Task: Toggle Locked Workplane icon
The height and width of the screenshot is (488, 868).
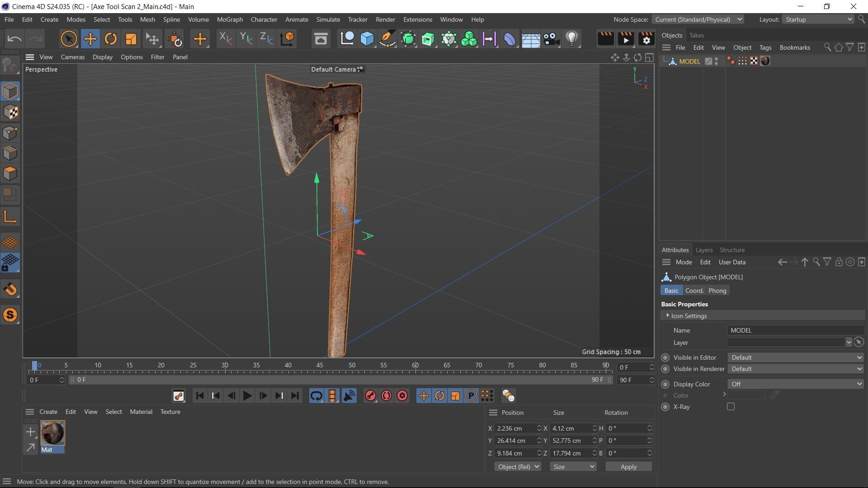Action: tap(10, 263)
